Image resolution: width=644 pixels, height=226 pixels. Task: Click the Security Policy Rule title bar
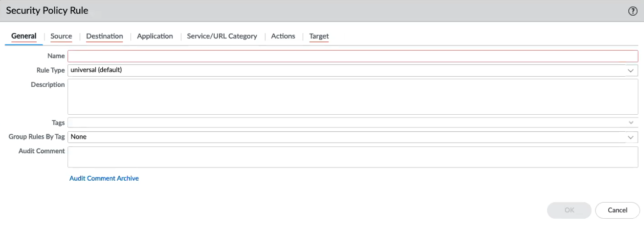(293, 11)
